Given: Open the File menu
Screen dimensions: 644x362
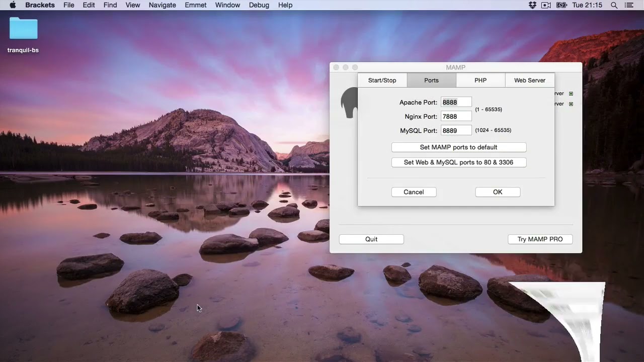Looking at the screenshot, I should pyautogui.click(x=69, y=5).
